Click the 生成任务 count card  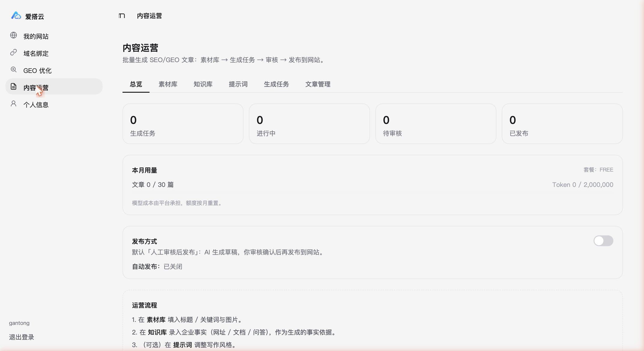183,124
